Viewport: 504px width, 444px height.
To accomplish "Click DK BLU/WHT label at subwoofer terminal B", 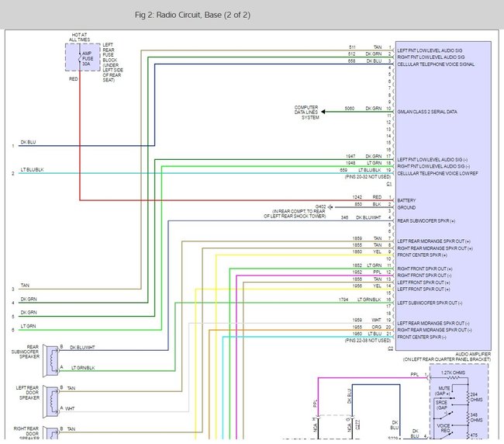I will point(82,348).
